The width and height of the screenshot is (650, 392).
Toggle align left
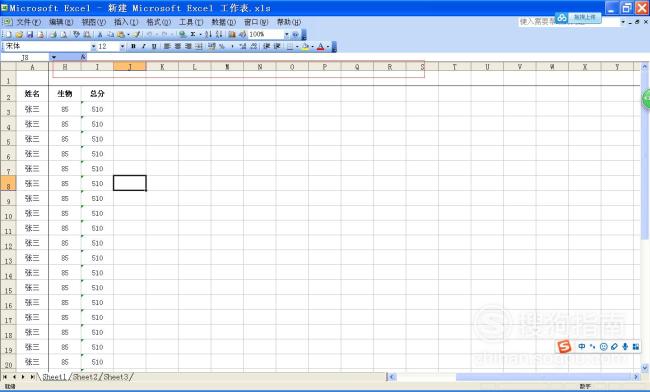coord(167,46)
